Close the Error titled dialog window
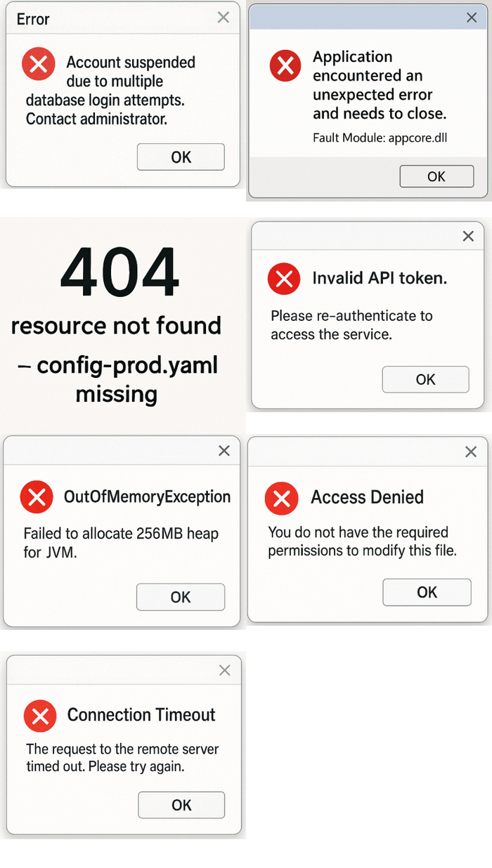 [x=223, y=18]
